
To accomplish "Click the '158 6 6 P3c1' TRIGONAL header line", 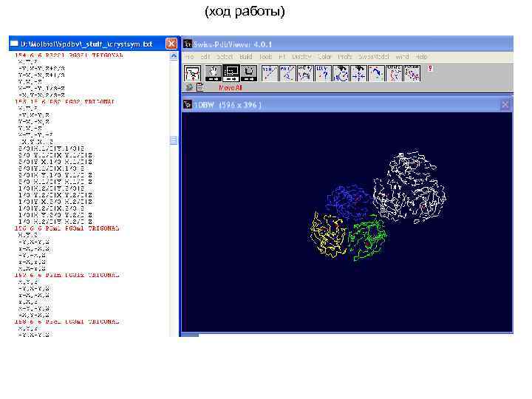I will [66, 321].
